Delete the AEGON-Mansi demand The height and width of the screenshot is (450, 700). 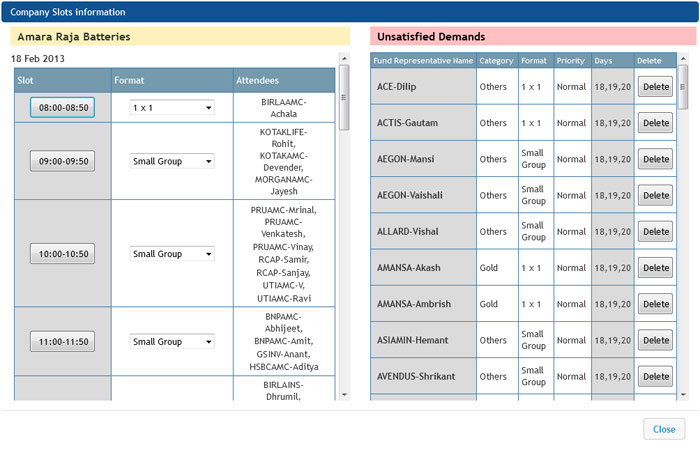pos(655,159)
